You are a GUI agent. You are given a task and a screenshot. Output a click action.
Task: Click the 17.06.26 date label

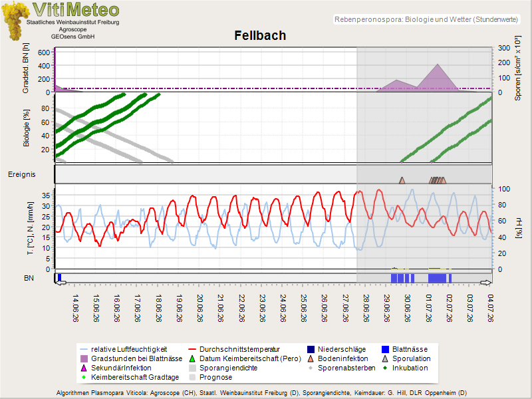coord(138,308)
